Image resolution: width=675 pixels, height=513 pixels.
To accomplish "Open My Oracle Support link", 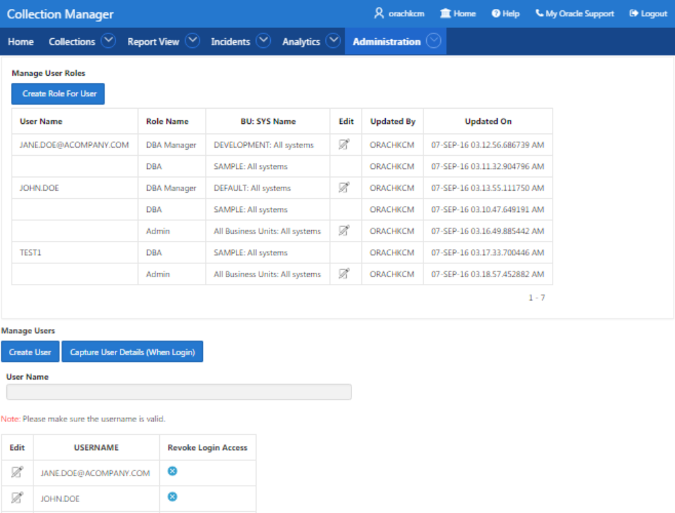I will [574, 13].
